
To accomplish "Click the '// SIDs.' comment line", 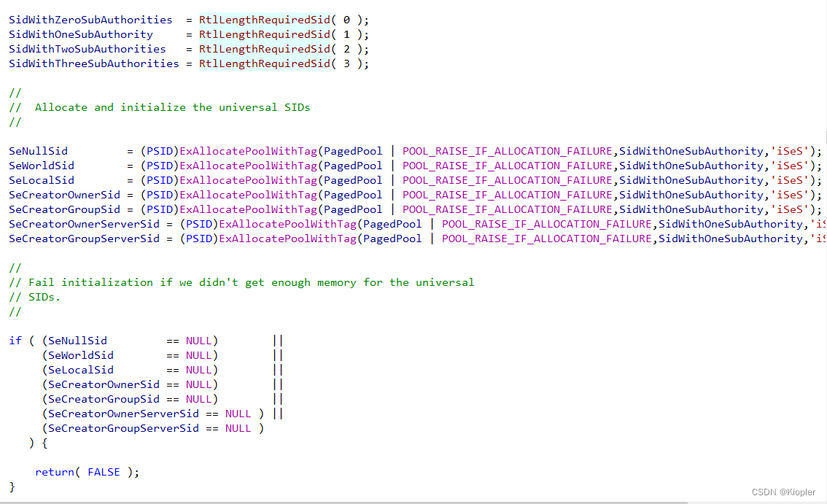I will point(34,298).
